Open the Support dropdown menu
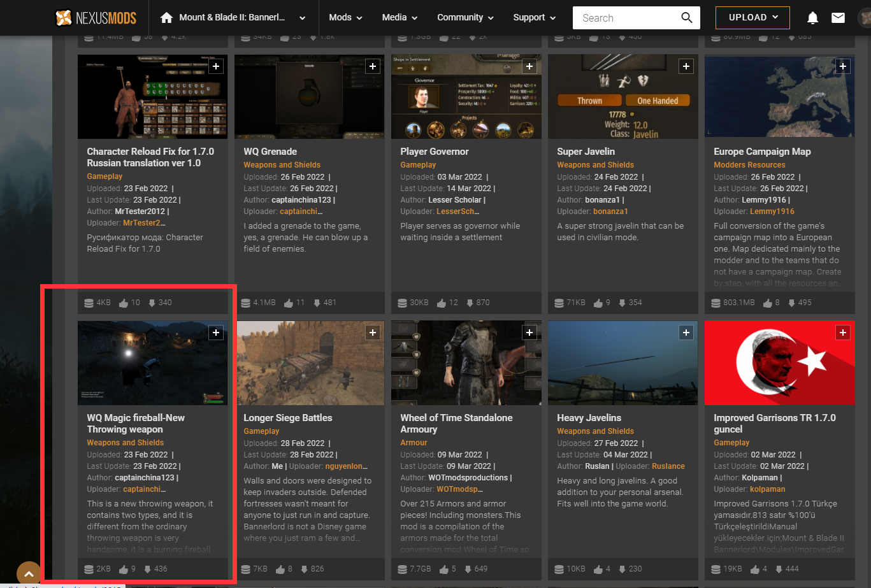The height and width of the screenshot is (588, 871). pos(535,18)
